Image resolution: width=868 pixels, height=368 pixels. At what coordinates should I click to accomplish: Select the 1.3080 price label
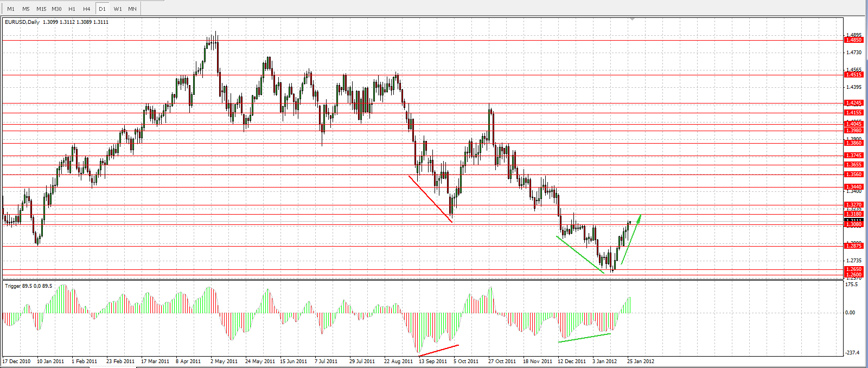(854, 224)
